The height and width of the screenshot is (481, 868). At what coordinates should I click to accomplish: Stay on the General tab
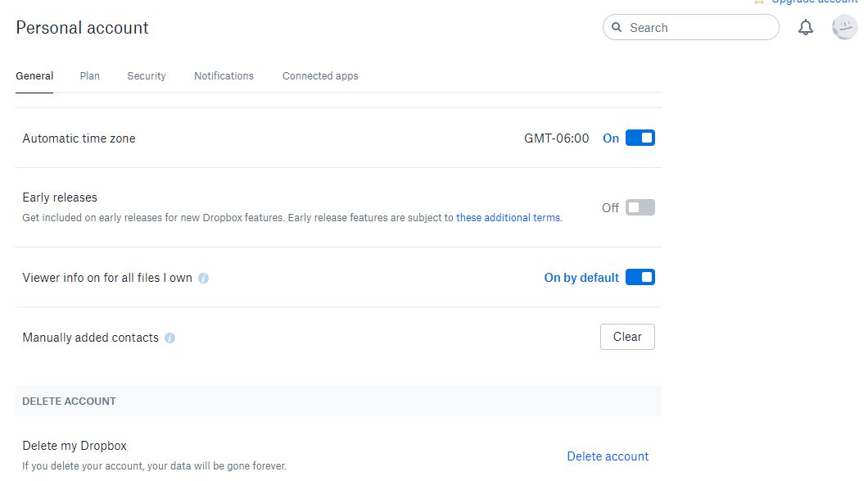point(34,76)
